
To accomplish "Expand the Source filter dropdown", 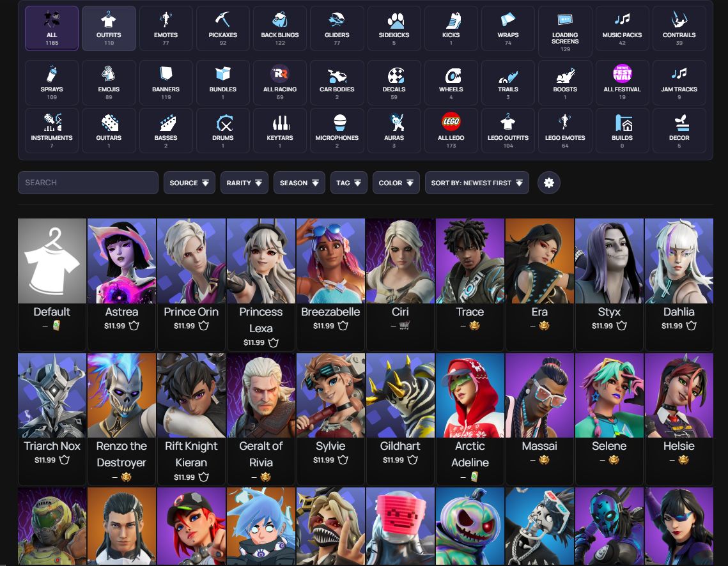I will (x=189, y=183).
